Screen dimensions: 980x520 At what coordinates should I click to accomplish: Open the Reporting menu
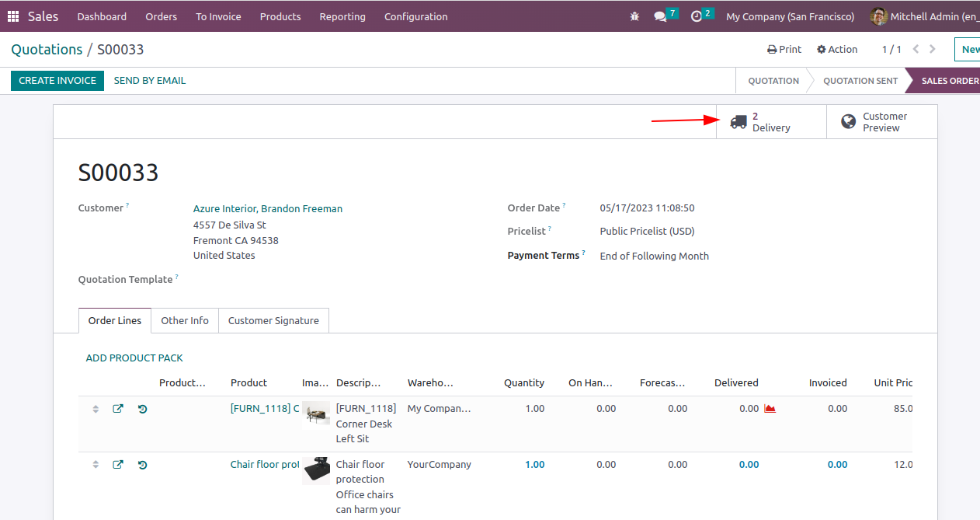pos(342,16)
